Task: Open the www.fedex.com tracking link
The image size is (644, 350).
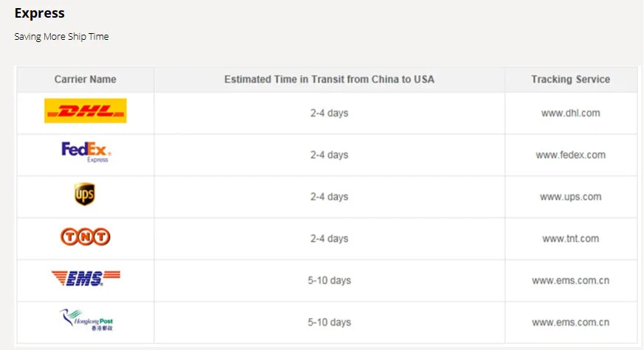Action: 570,155
